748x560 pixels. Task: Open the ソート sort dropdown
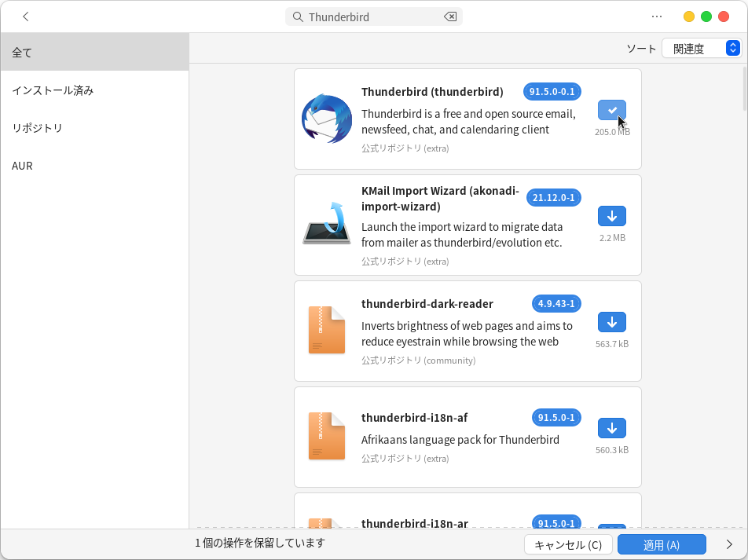tap(701, 49)
